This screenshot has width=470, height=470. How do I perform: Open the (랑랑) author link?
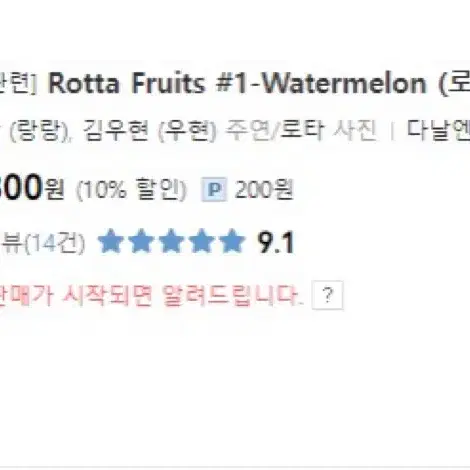[37, 130]
